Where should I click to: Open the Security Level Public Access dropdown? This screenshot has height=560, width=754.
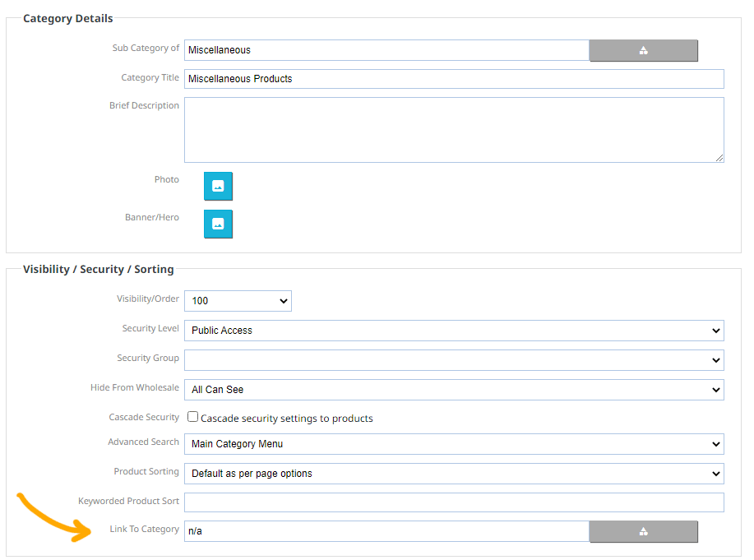tap(454, 331)
